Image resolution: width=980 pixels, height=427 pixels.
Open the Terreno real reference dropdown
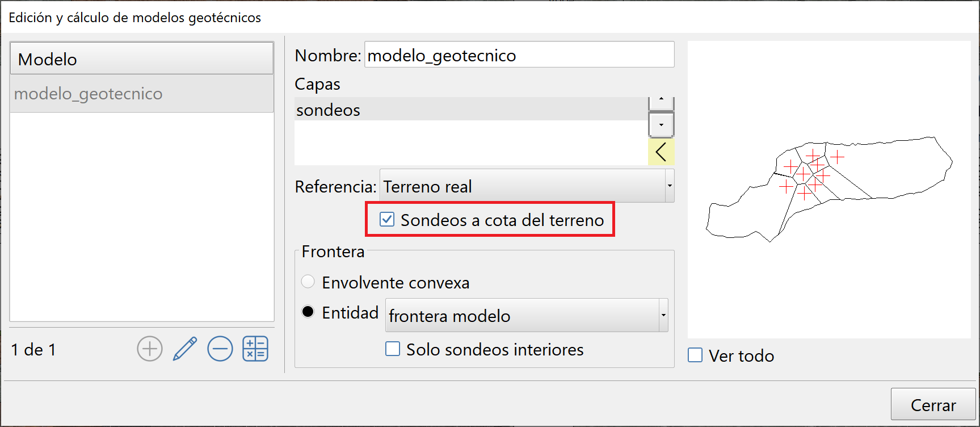pyautogui.click(x=522, y=186)
